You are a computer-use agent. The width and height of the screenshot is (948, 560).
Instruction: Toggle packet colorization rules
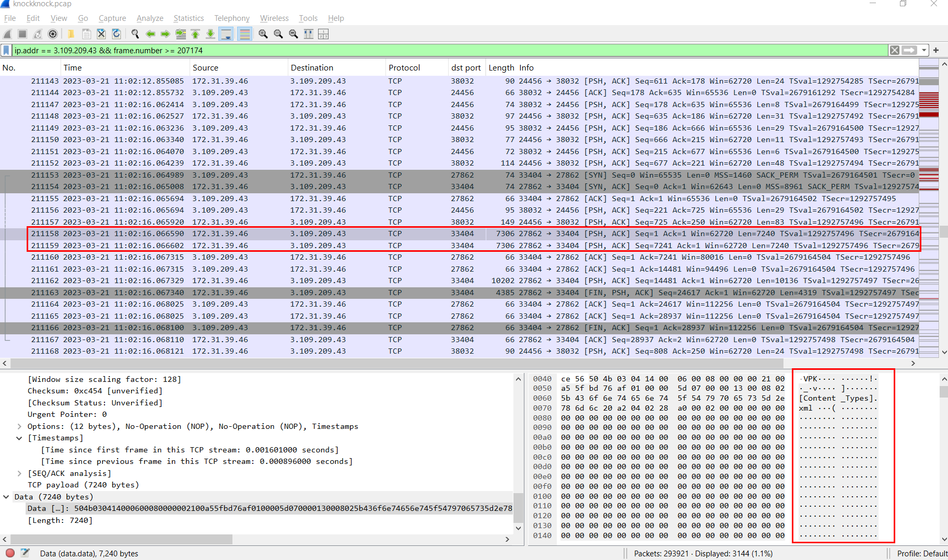coord(244,34)
